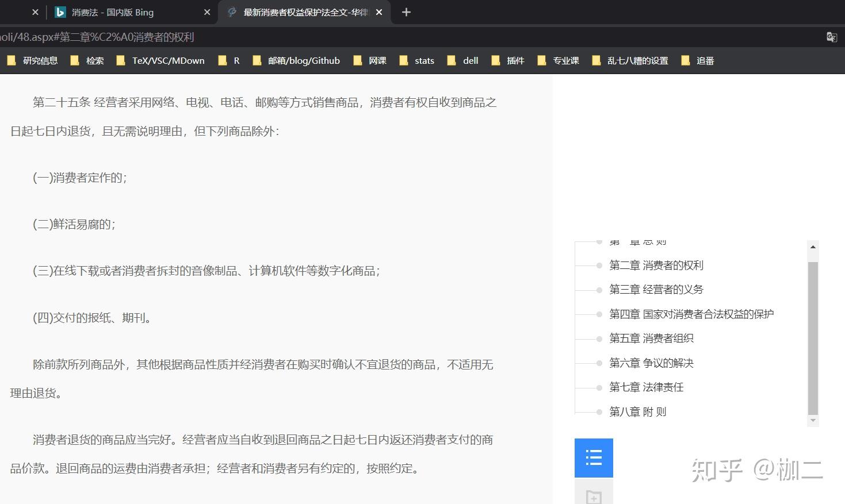Click the text (二)鲜活易腐的
Viewport: 845px width, 504px height.
point(74,224)
